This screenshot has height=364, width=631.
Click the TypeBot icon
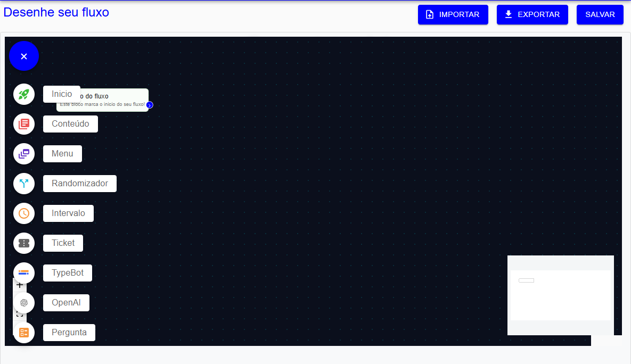24,273
